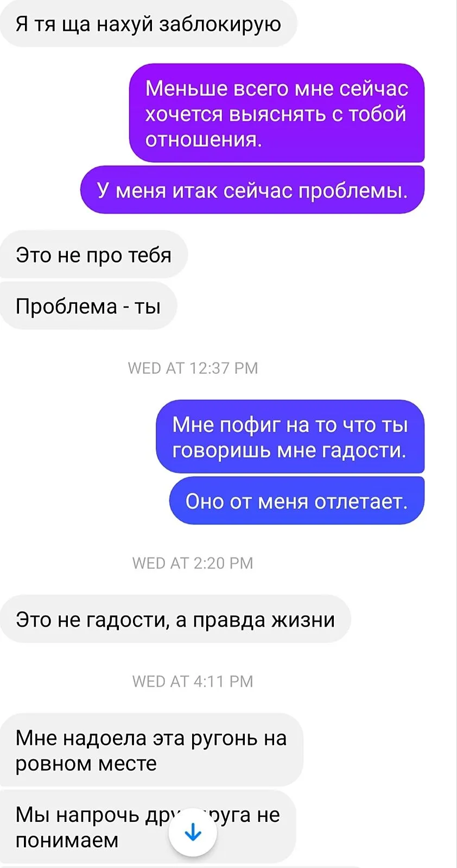Tap the word 'понимаем' in the last bubble
The image size is (457, 868).
coord(67,840)
